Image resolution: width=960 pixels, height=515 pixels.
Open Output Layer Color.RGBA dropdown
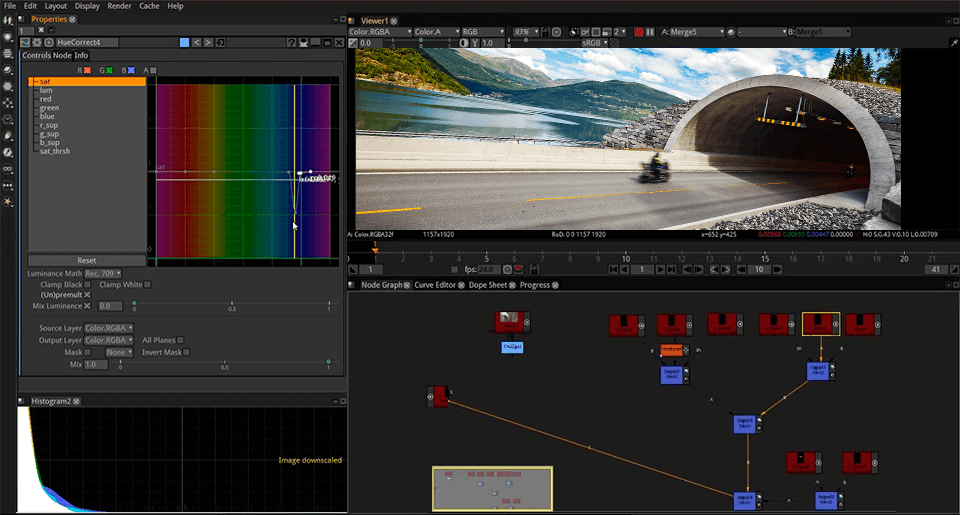(109, 340)
